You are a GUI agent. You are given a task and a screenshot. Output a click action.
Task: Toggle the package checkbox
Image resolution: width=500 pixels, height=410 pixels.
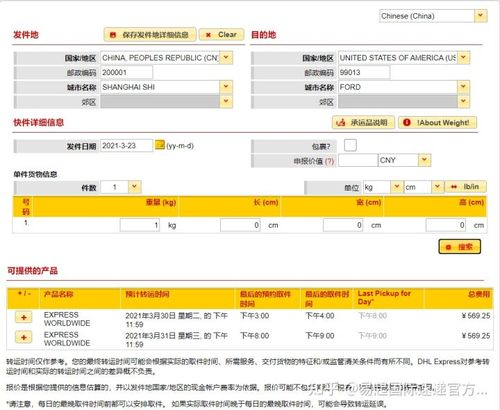(x=350, y=145)
